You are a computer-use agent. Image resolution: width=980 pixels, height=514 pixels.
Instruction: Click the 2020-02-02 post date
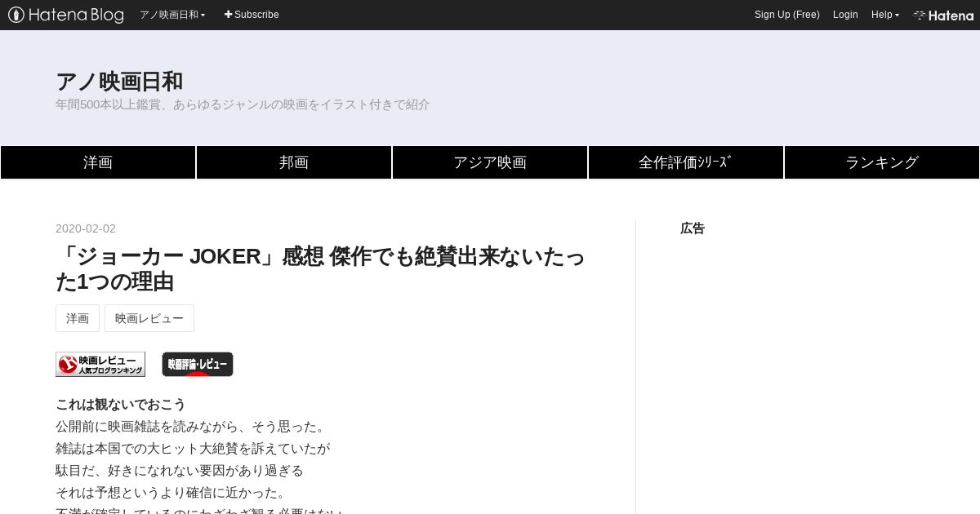point(86,228)
